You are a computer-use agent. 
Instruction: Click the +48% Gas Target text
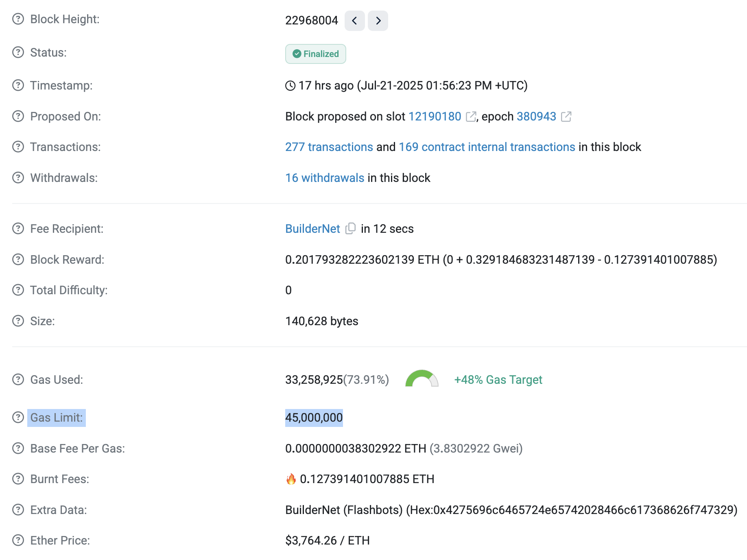tap(498, 380)
